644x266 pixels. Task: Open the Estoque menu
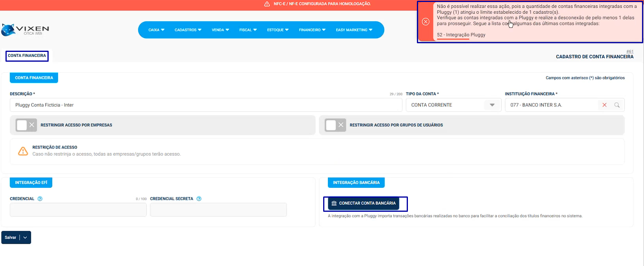278,30
